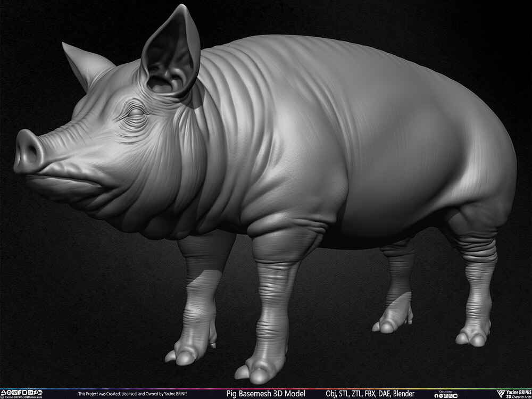Click 'Yacine BRINIS 3D Character Artist' text
Image resolution: width=532 pixels, height=399 pixels.
coord(519,394)
